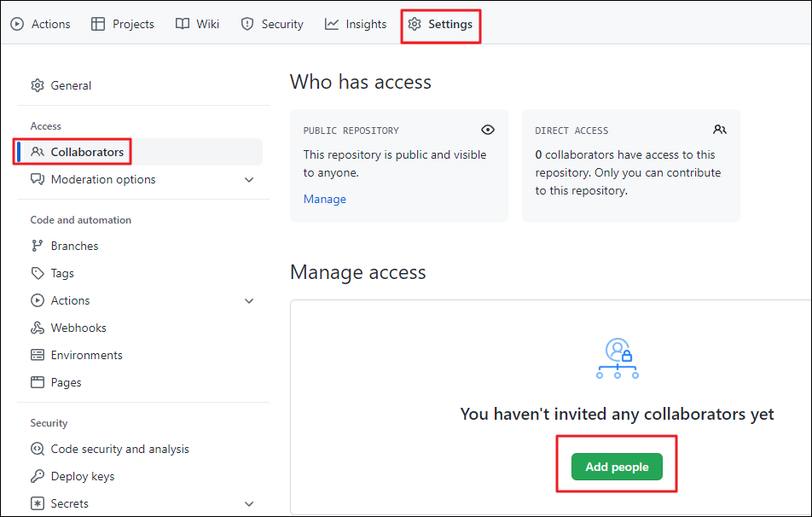Click the Insights graph icon

(x=332, y=24)
